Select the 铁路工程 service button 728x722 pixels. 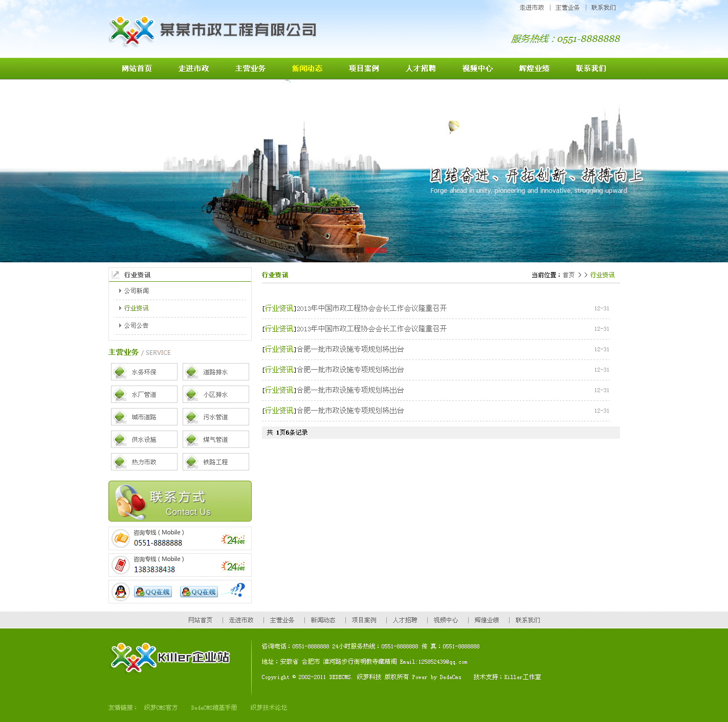click(x=215, y=462)
